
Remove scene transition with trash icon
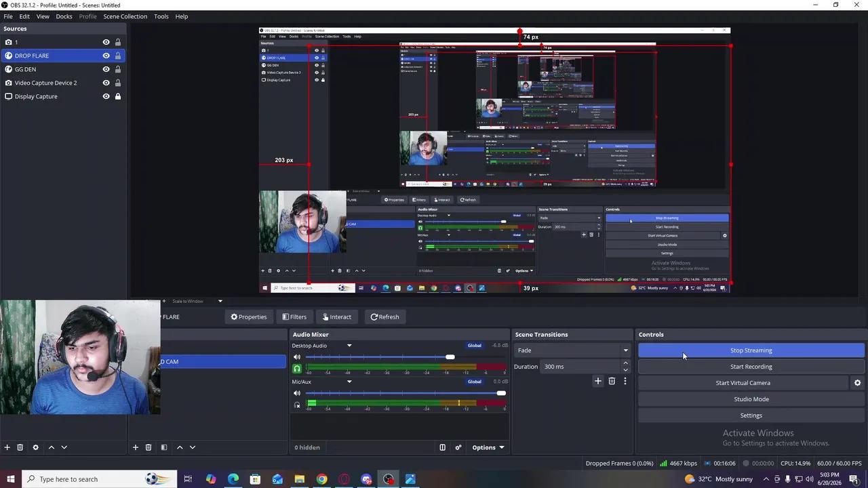click(611, 381)
